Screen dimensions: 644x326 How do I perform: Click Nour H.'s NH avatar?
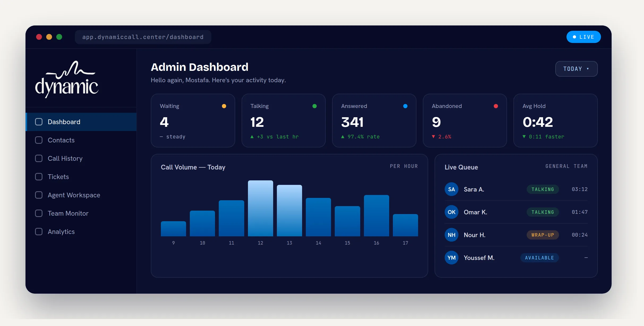(451, 235)
